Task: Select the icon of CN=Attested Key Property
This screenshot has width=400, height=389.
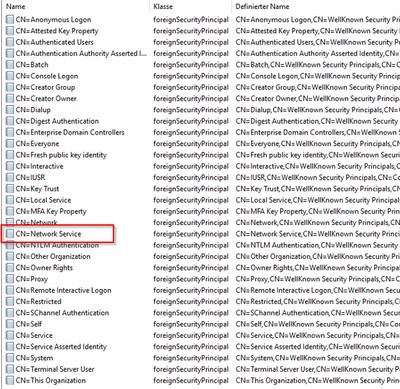Action: coord(10,31)
